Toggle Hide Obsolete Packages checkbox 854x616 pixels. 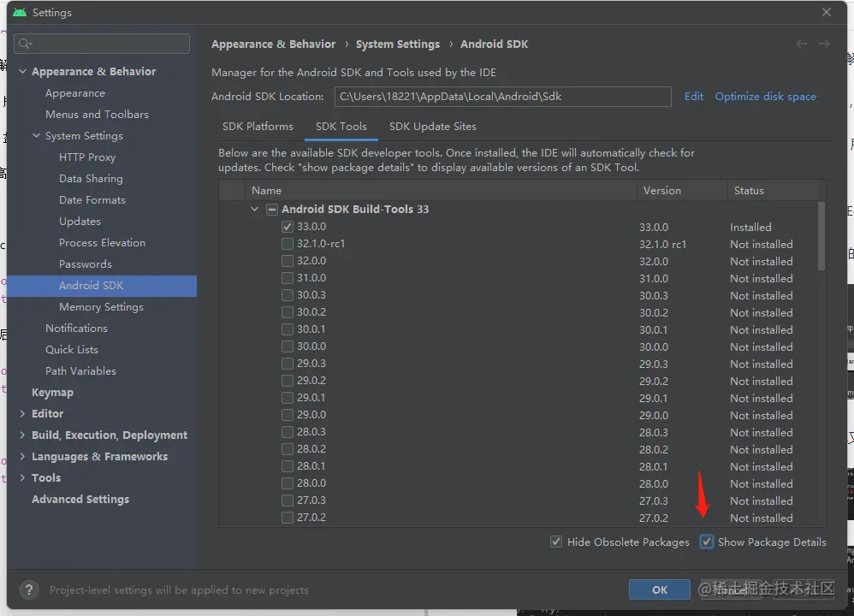tap(556, 542)
